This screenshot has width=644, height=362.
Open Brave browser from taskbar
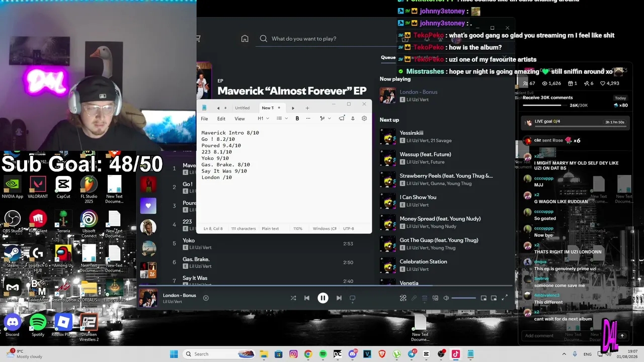(x=382, y=354)
